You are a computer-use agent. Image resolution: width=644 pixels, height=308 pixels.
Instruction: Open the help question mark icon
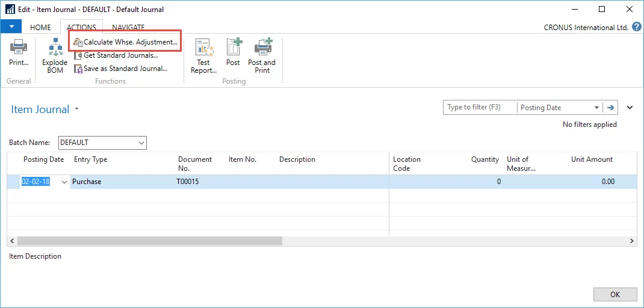[x=637, y=27]
